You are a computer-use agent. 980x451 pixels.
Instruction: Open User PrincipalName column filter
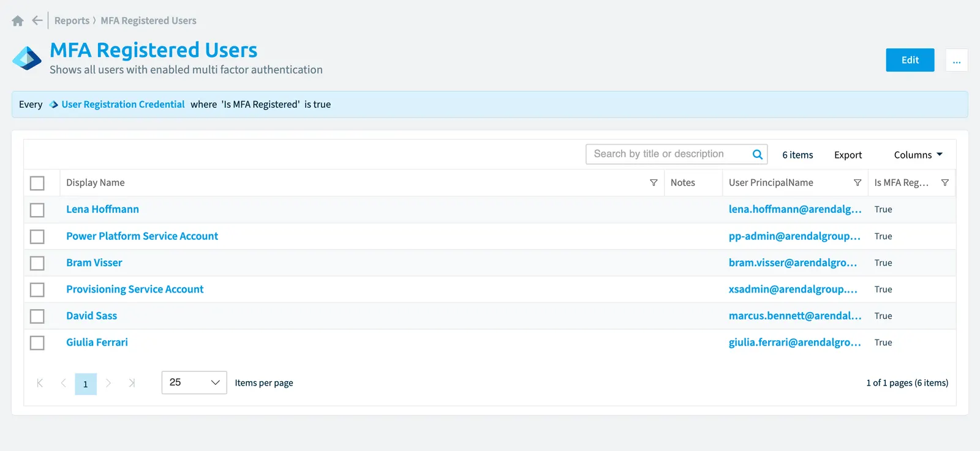[858, 183]
